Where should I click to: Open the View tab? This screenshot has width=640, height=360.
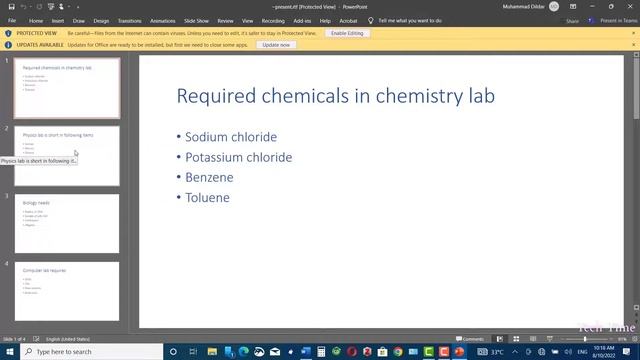coord(247,21)
